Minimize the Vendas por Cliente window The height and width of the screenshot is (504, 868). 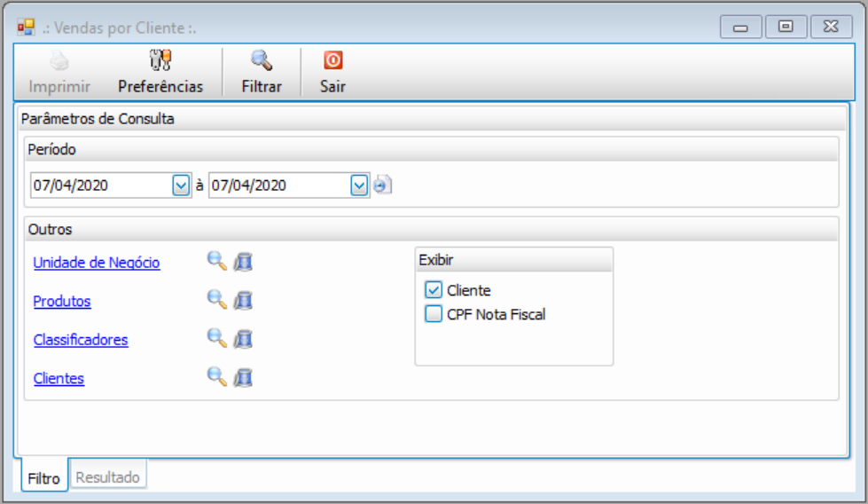click(x=740, y=27)
